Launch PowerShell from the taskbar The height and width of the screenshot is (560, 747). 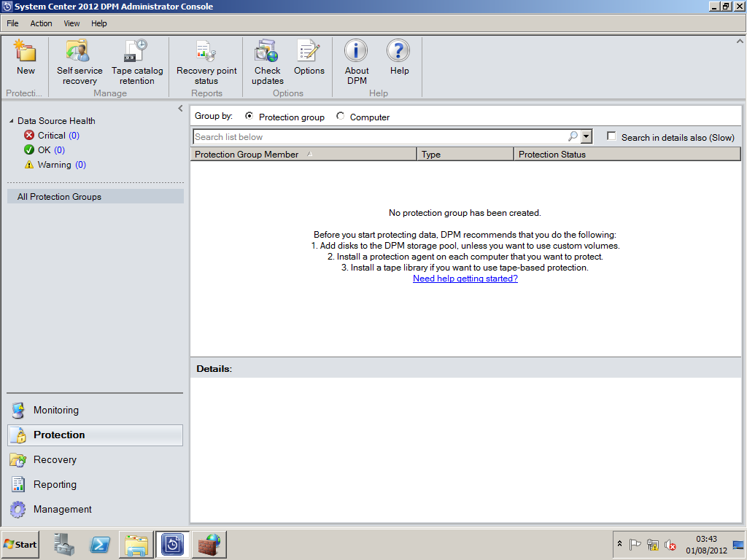(x=100, y=544)
